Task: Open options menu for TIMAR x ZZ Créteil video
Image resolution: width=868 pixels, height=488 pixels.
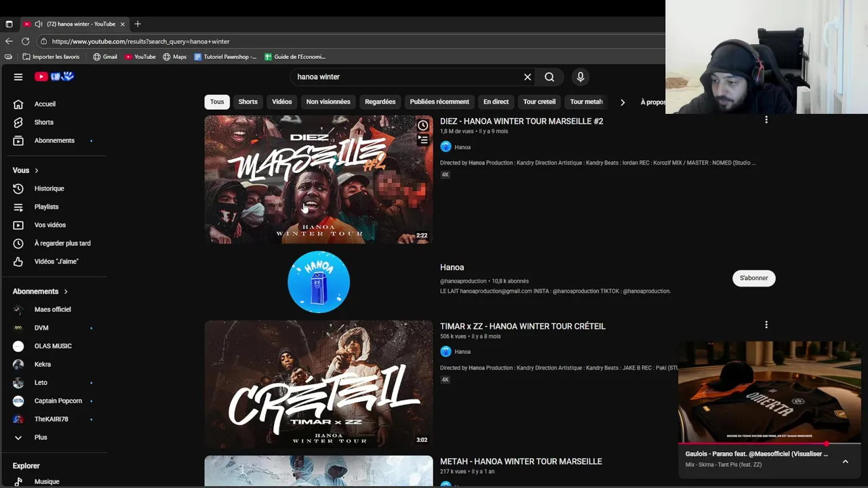Action: pyautogui.click(x=766, y=325)
